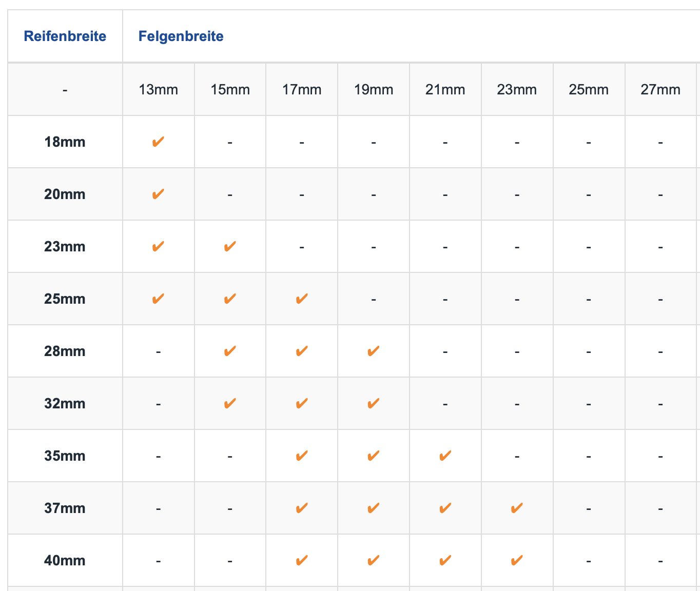Select the 19mm rim width column label

click(x=374, y=90)
